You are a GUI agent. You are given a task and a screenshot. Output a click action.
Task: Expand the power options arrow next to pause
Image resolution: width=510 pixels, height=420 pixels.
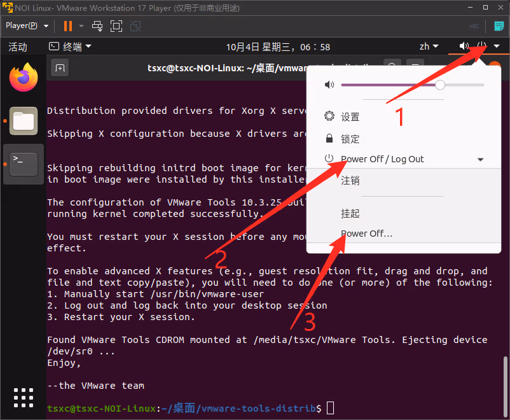coord(81,26)
